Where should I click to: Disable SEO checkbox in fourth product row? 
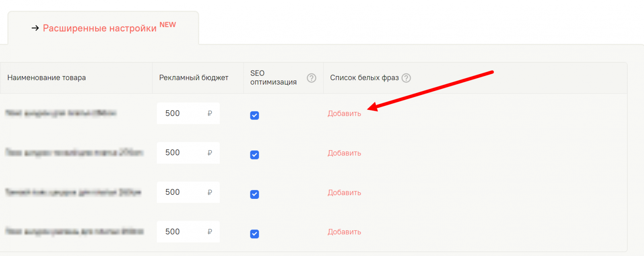254,234
